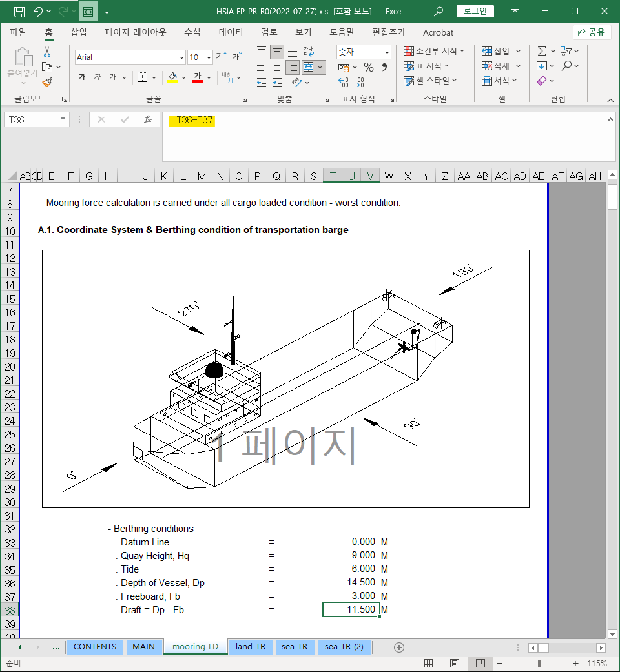This screenshot has width=620, height=672.
Task: Open 표 서식 table format dropdown
Action: coord(426,66)
